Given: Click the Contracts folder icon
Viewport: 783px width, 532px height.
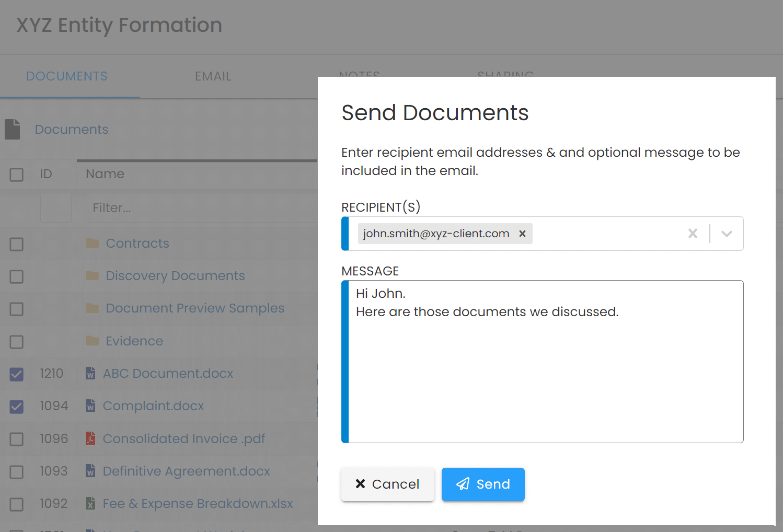Looking at the screenshot, I should (93, 243).
